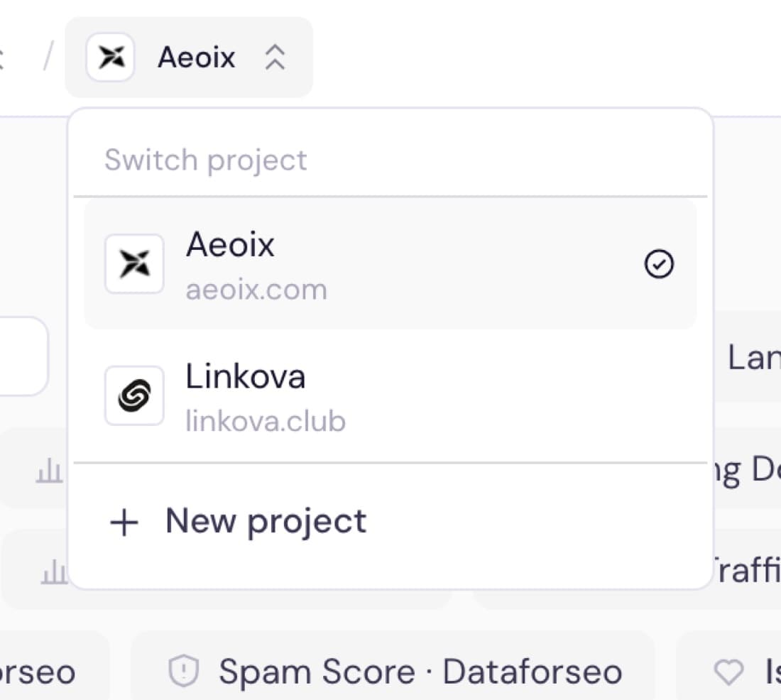The image size is (781, 700).
Task: Click the plus icon beside New project
Action: (x=124, y=523)
